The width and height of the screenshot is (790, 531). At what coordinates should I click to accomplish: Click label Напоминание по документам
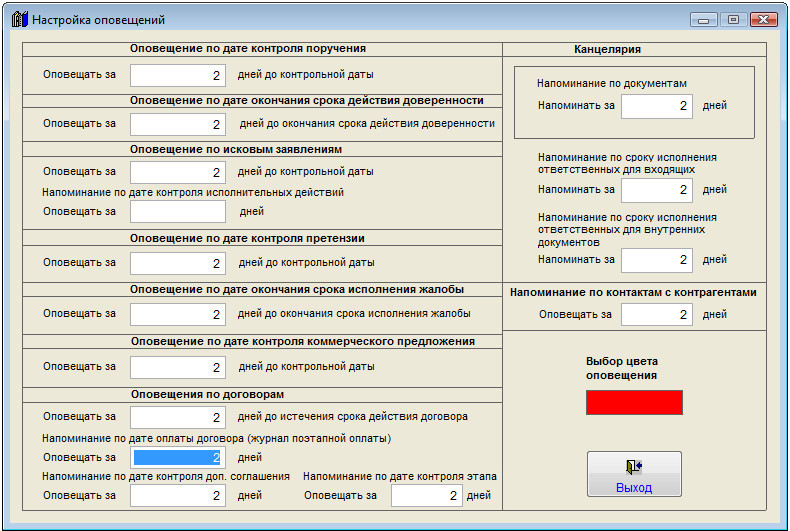coord(612,84)
